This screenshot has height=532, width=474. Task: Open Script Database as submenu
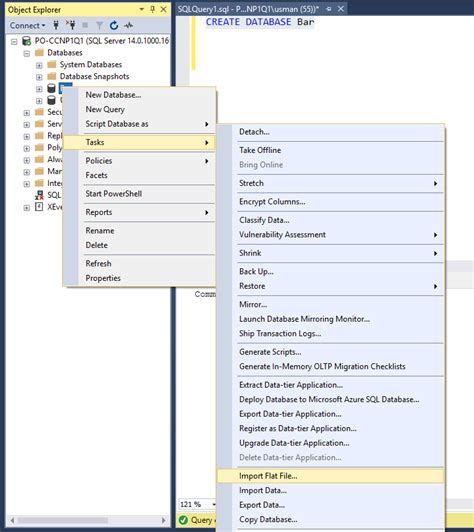coord(139,124)
